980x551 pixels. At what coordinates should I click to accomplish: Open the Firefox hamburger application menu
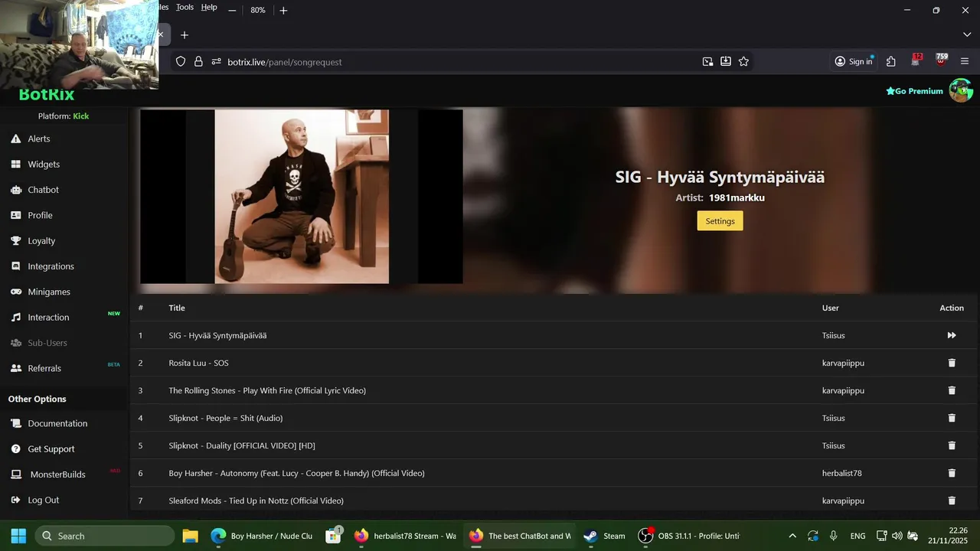tap(965, 61)
